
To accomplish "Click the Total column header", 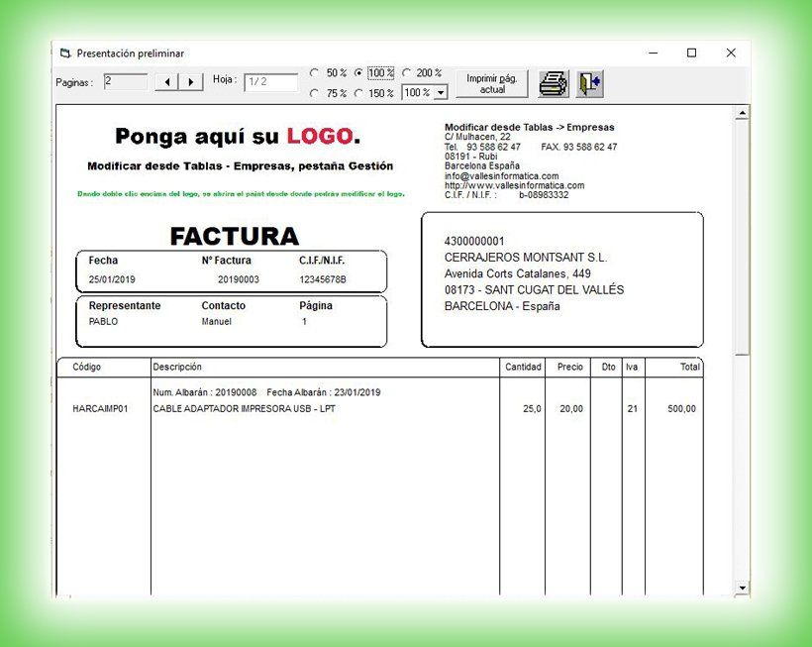I will [690, 367].
